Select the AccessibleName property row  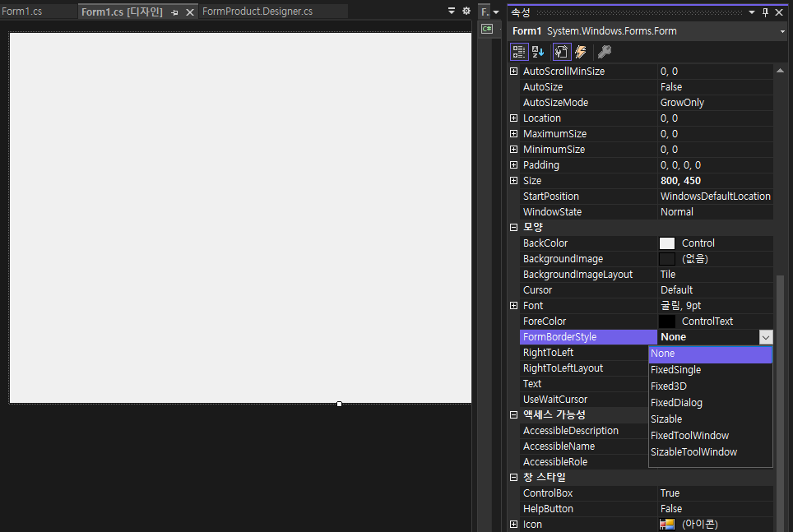pos(585,446)
